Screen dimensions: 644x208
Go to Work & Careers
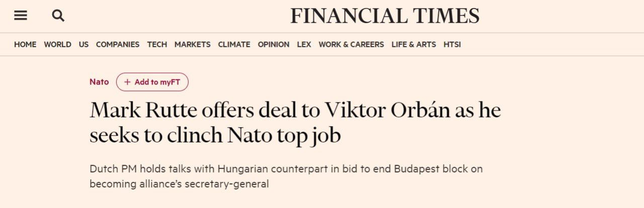351,44
